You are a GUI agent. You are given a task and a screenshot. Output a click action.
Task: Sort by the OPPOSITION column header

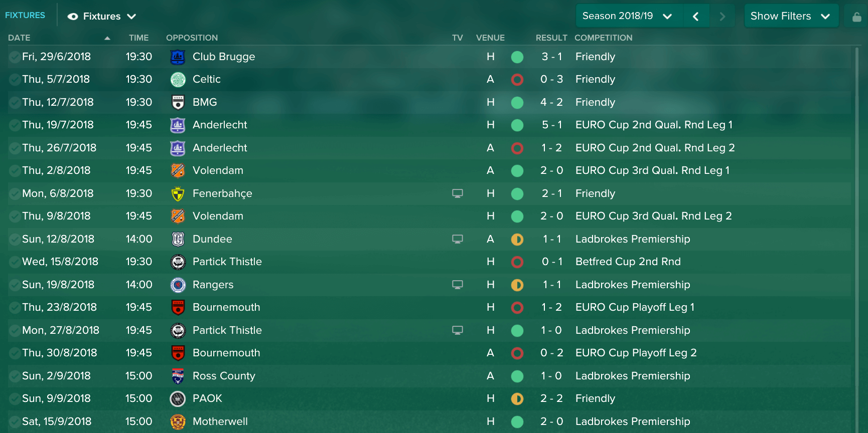tap(192, 38)
